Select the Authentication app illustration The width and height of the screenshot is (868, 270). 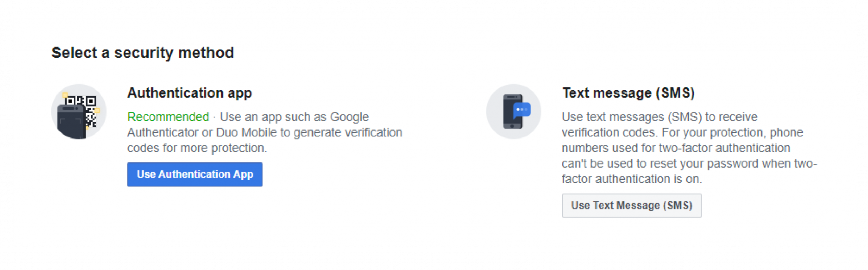(x=79, y=111)
